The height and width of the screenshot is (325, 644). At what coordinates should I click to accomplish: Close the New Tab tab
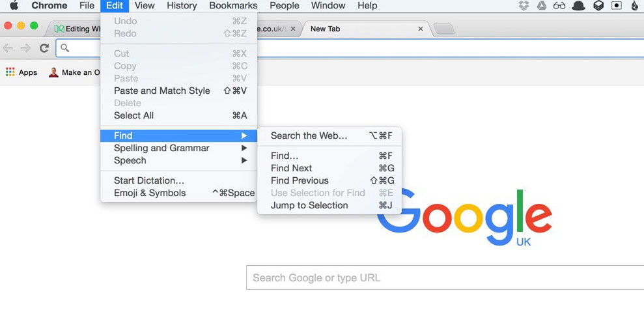tap(420, 29)
